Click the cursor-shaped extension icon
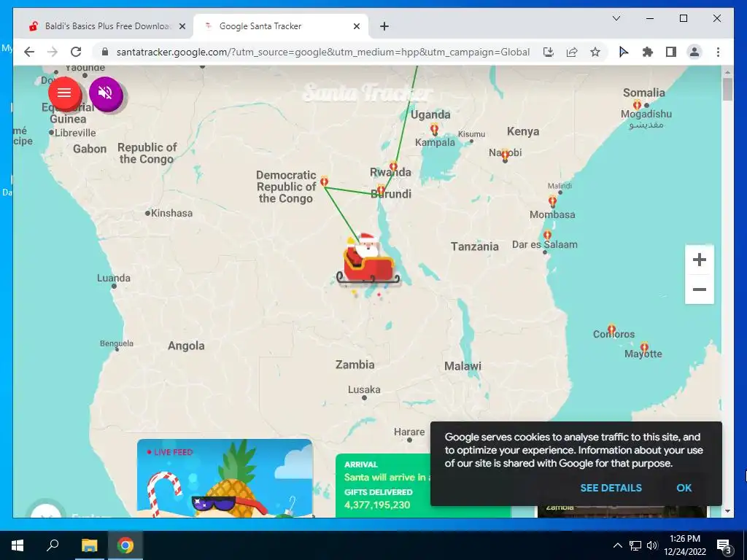 tap(623, 52)
